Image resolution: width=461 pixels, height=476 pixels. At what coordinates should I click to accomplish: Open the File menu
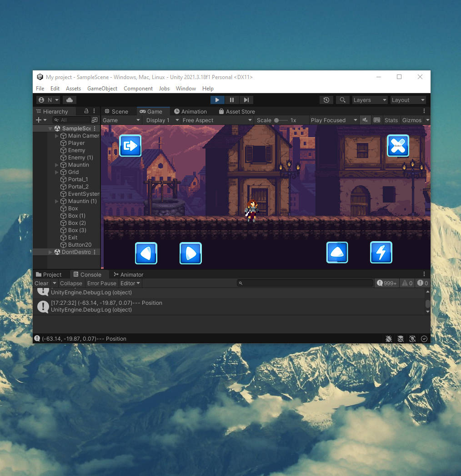[x=40, y=88]
